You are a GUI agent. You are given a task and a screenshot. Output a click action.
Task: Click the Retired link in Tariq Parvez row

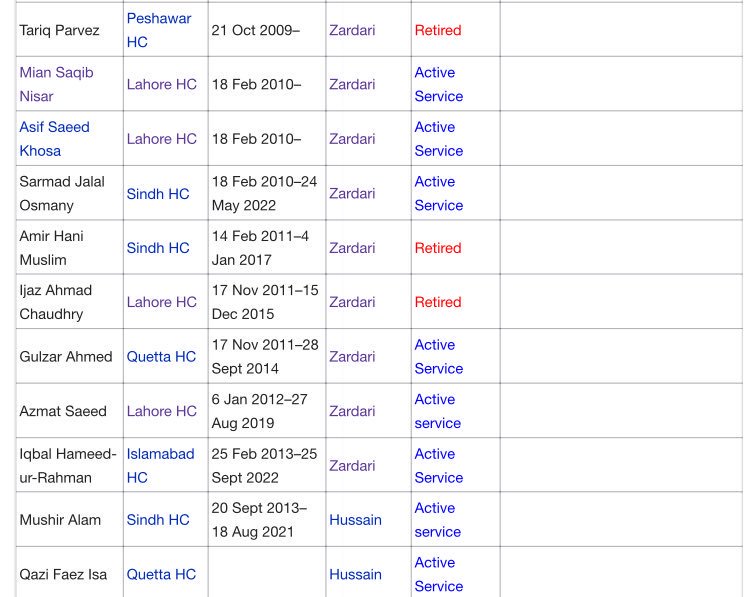[437, 30]
